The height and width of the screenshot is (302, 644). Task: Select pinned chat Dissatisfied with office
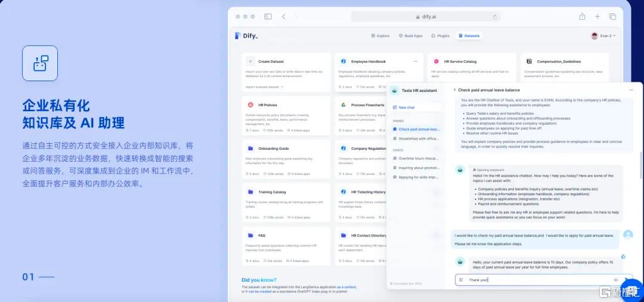416,138
